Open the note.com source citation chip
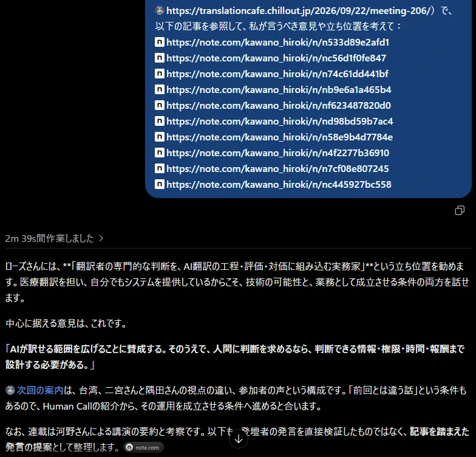The height and width of the screenshot is (457, 476). pos(143,447)
